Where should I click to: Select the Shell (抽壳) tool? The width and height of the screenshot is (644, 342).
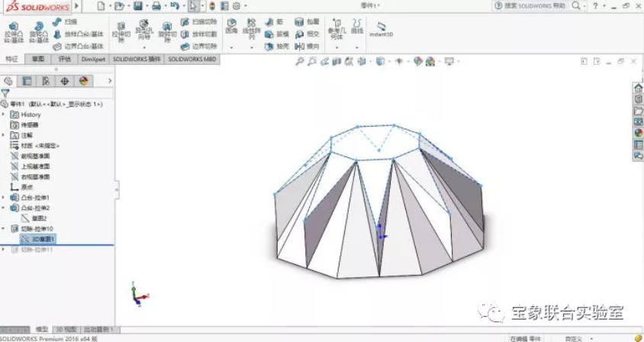coord(277,47)
